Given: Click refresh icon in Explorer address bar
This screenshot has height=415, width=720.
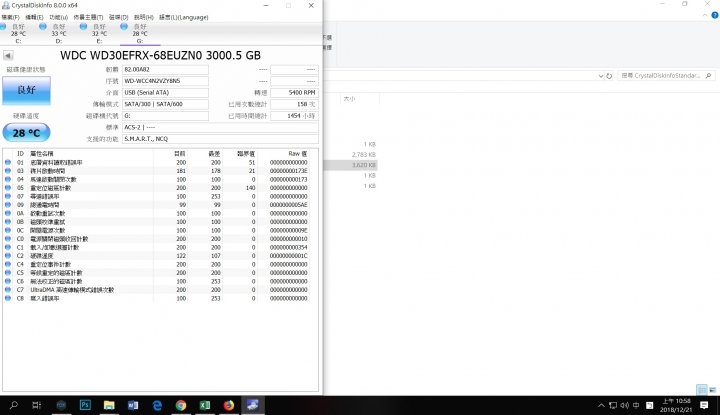Looking at the screenshot, I should point(609,76).
